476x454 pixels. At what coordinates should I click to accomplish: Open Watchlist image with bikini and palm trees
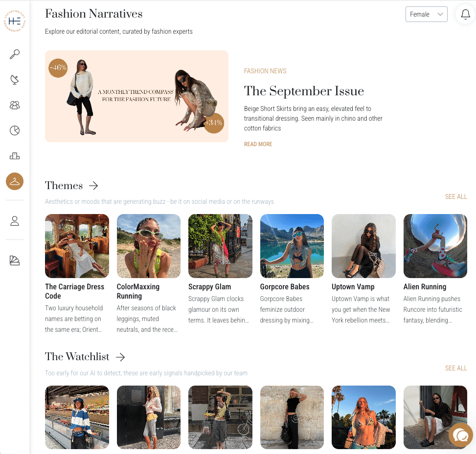[x=363, y=417]
